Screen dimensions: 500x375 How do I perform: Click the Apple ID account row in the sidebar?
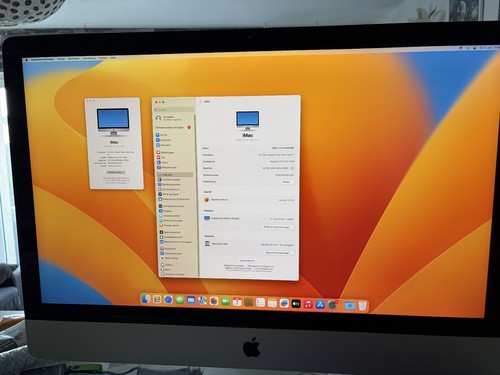tap(173, 118)
